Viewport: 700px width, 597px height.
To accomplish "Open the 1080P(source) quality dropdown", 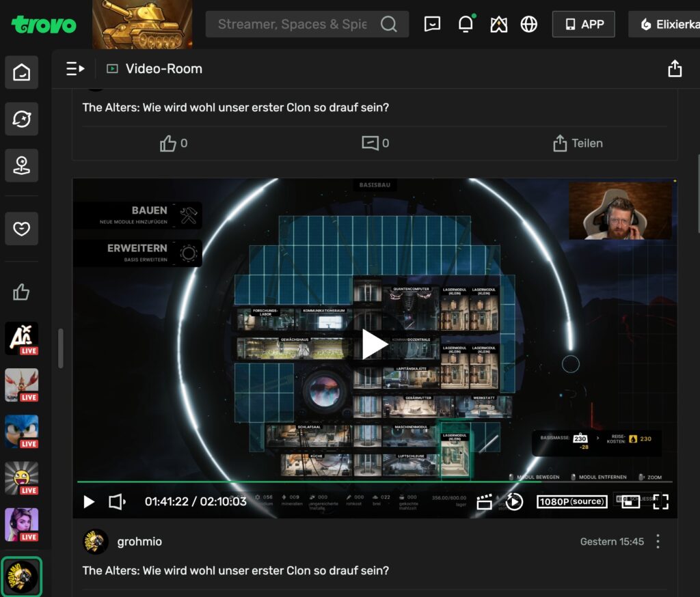I will pyautogui.click(x=572, y=502).
